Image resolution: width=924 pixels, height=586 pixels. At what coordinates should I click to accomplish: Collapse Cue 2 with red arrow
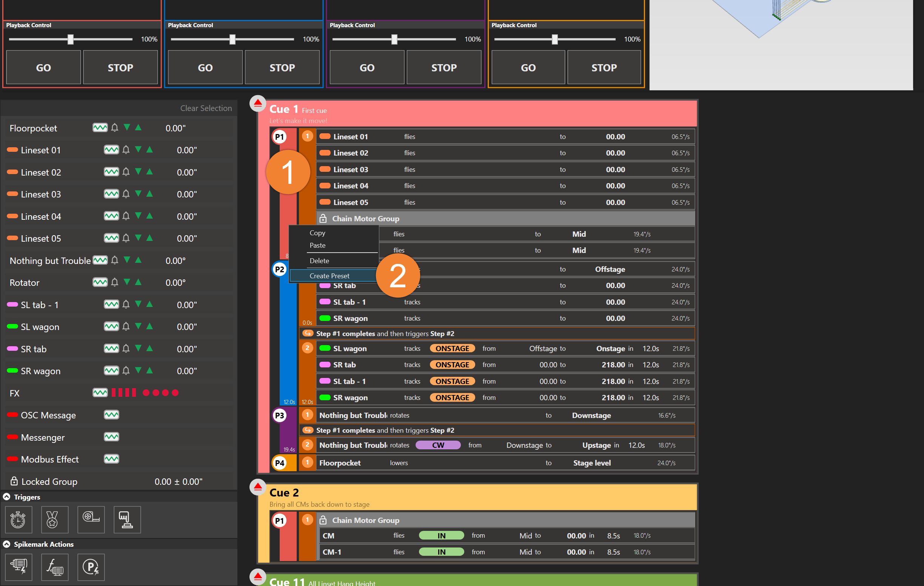(258, 487)
